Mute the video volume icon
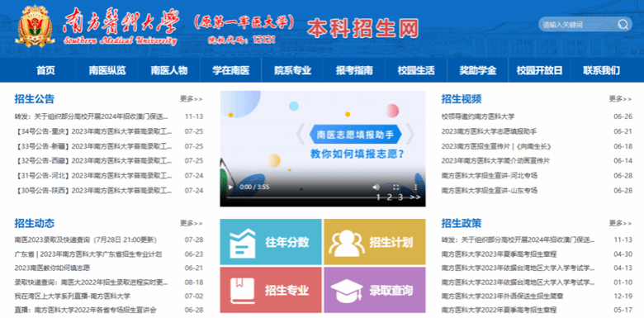 point(376,187)
